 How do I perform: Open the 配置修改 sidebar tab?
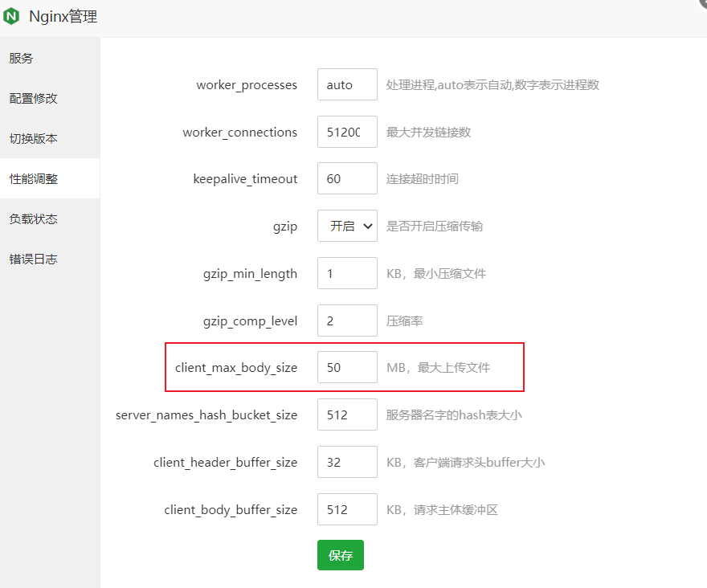[50, 98]
